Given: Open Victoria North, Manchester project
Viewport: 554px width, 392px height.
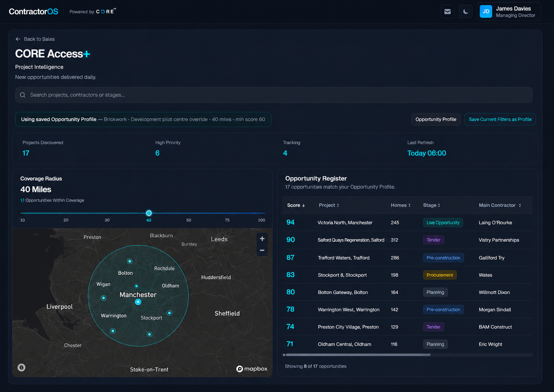Looking at the screenshot, I should [345, 223].
